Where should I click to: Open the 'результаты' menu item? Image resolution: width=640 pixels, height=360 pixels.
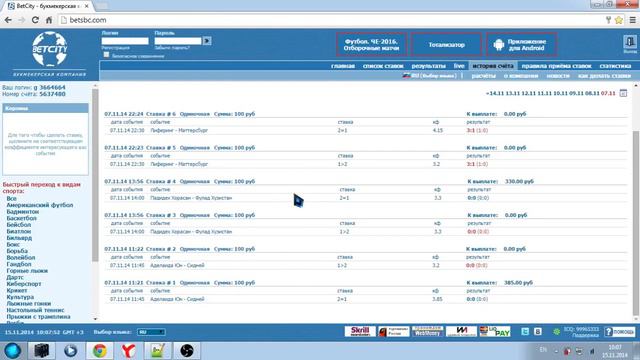coord(429,66)
